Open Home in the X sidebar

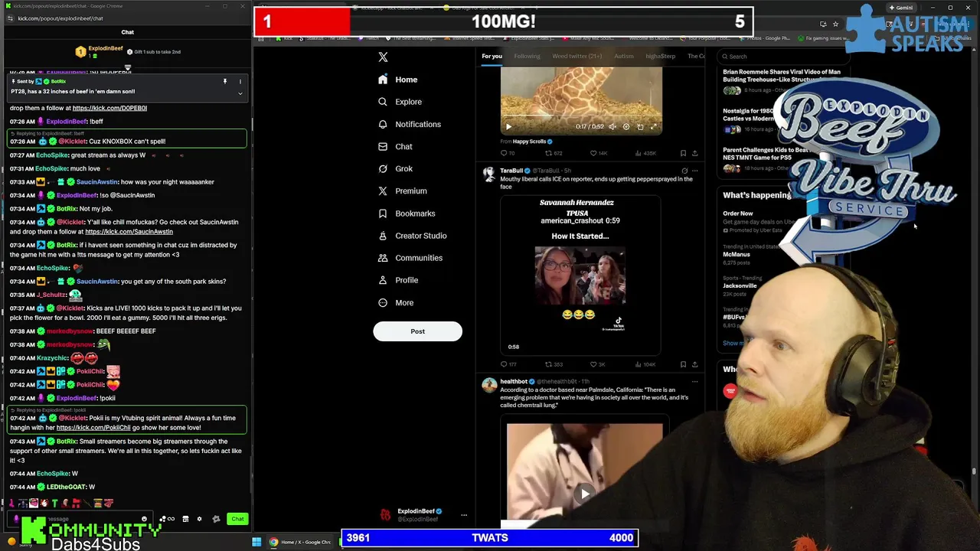pyautogui.click(x=398, y=80)
